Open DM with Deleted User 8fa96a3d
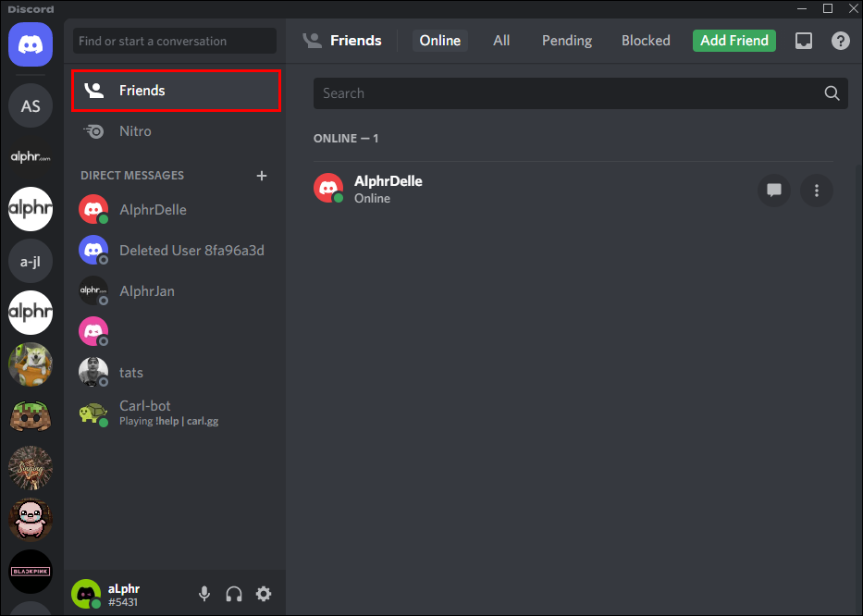863x616 pixels. 176,251
